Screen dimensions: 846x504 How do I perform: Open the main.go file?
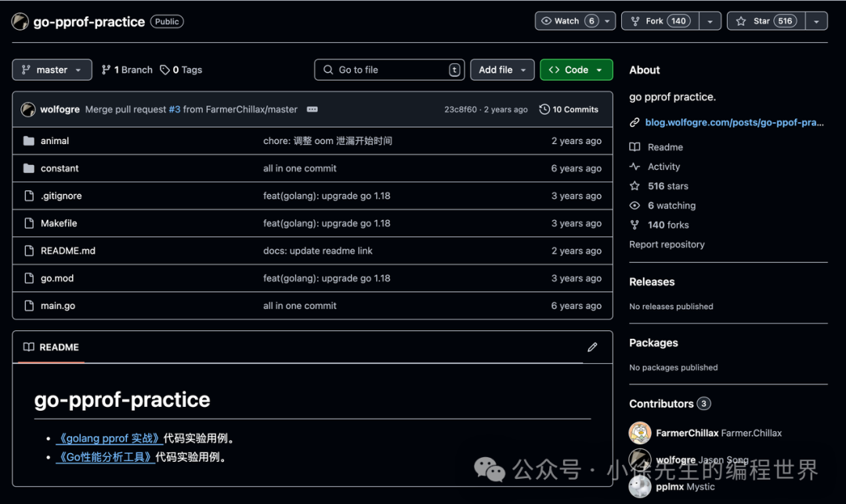coord(58,306)
